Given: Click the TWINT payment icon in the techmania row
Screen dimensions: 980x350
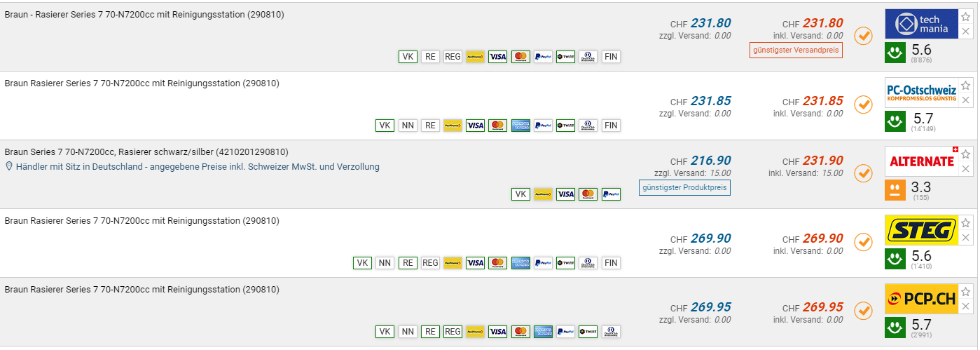Looking at the screenshot, I should 565,57.
